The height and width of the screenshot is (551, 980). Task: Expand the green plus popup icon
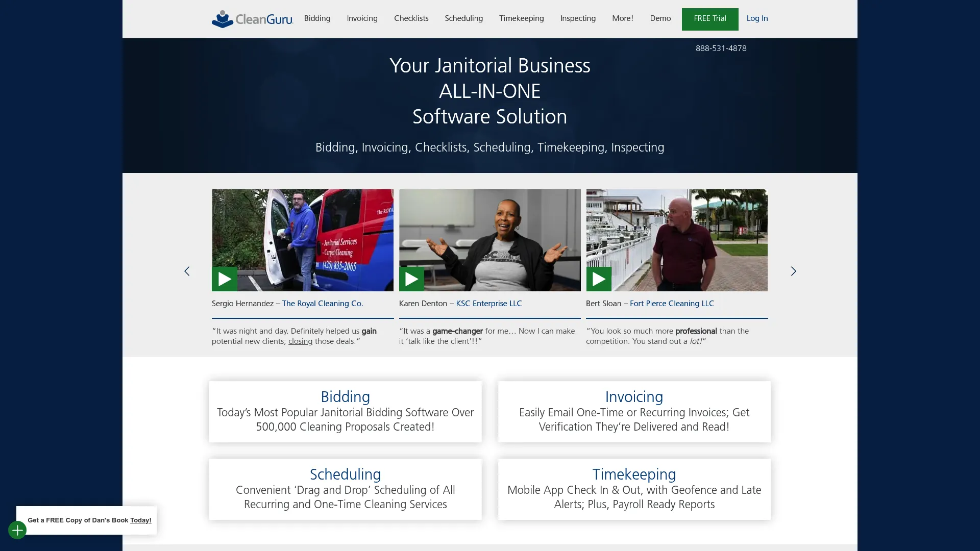17,530
